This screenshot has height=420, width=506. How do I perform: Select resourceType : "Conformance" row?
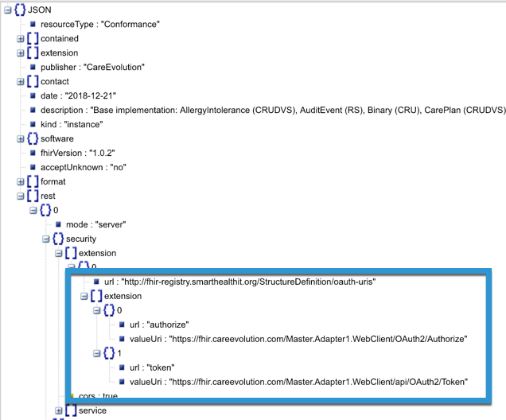click(x=100, y=25)
